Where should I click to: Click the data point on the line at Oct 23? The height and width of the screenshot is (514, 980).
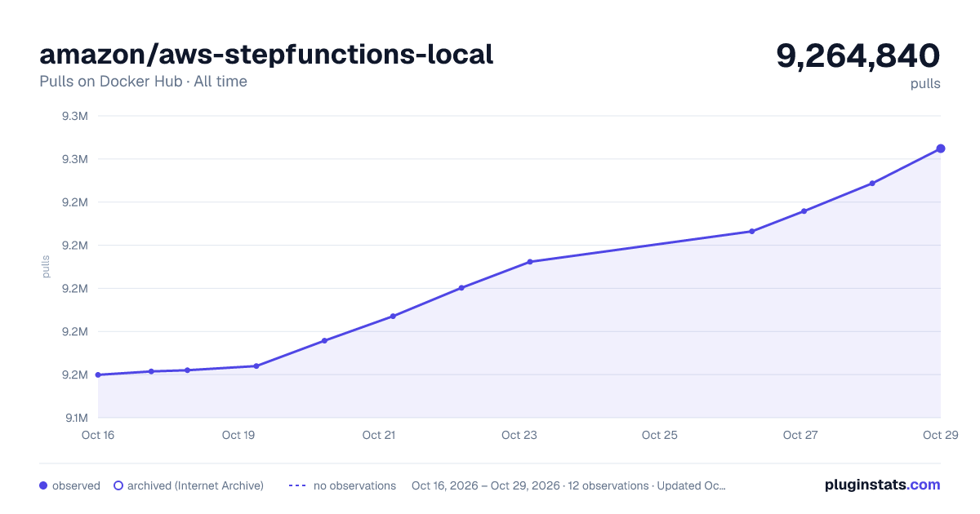[530, 262]
